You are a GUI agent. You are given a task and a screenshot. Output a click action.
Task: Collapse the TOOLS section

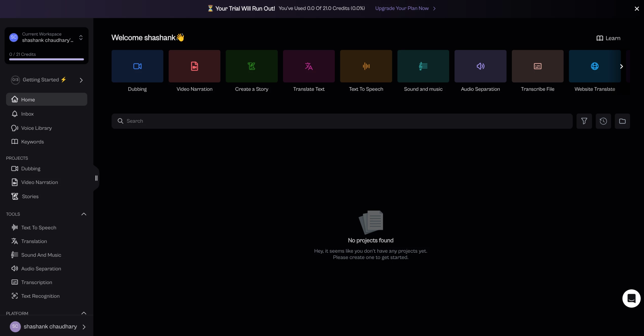pos(84,214)
